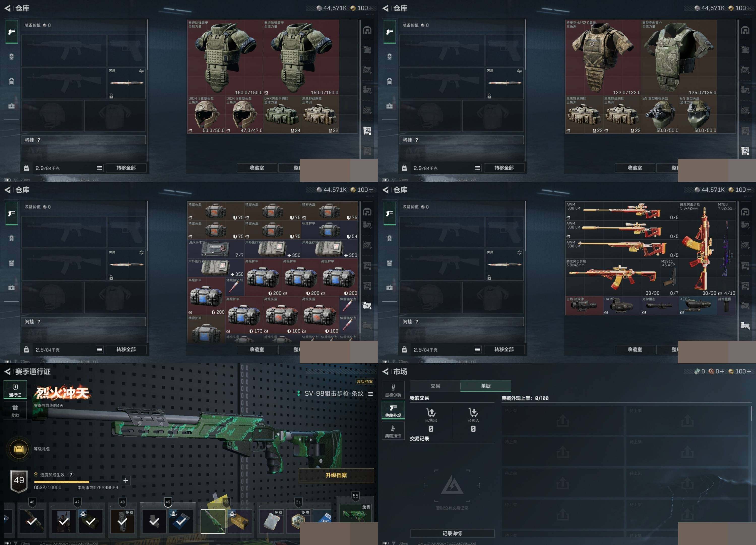
Task: Click the yellow 6522/10000 progress bar
Action: [62, 482]
